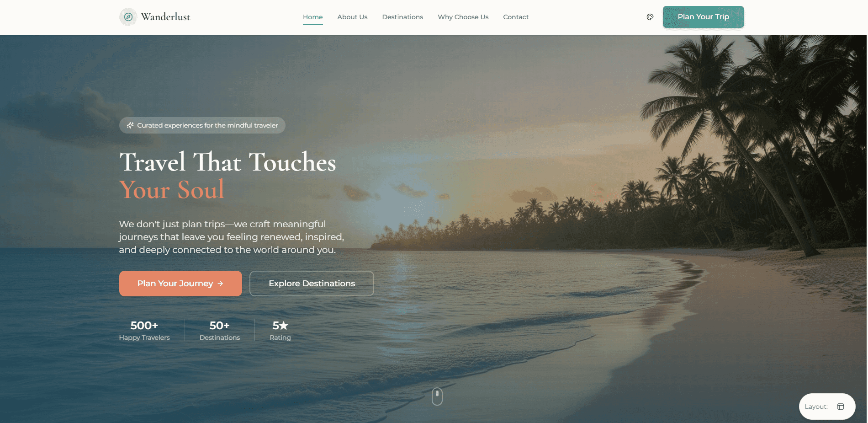
Task: Open the color theme palette icon
Action: [x=650, y=17]
